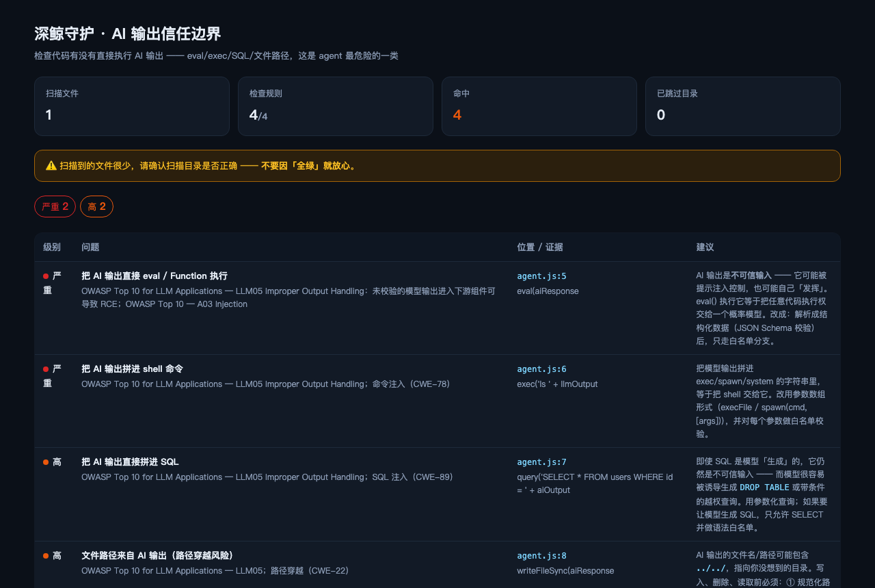Click the 位置 / 证据 column header

click(540, 247)
